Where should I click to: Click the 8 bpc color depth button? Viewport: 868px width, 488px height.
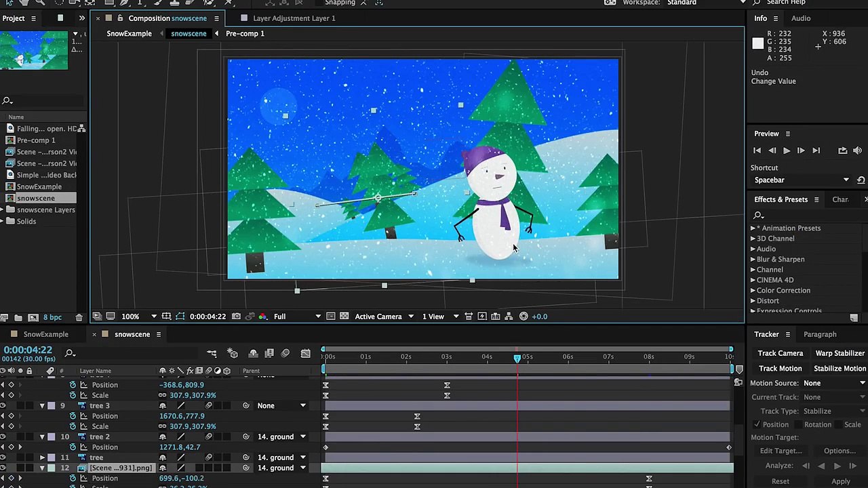coord(52,317)
